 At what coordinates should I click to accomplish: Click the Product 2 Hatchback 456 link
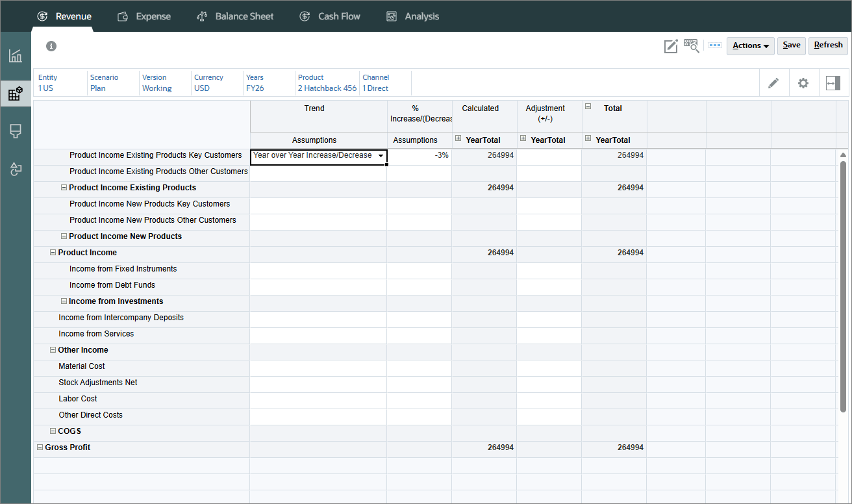pyautogui.click(x=327, y=82)
